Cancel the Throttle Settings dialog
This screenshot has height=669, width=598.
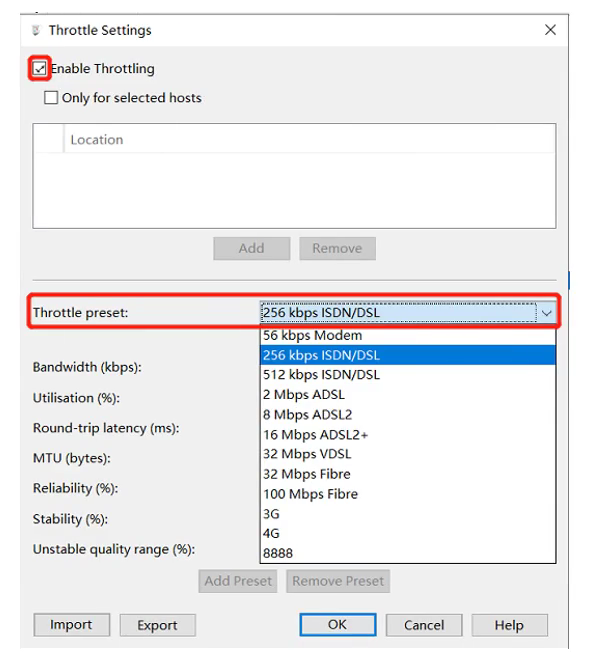(424, 625)
